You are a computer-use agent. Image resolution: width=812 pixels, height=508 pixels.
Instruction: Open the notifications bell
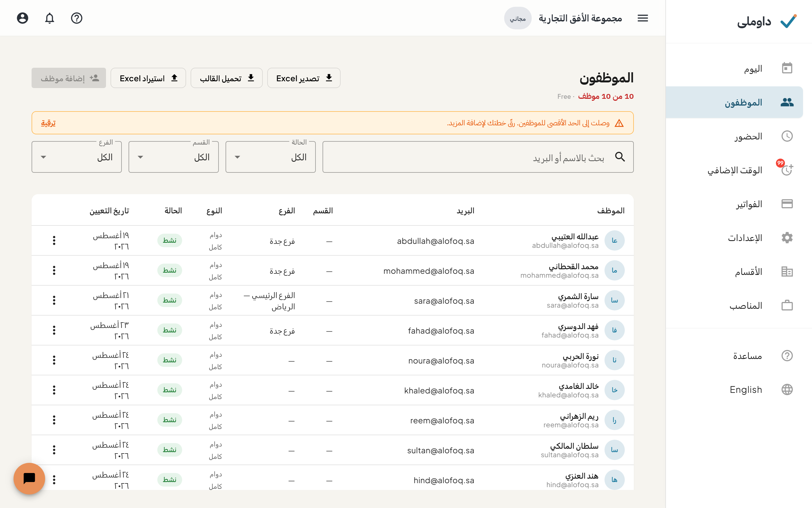point(50,18)
